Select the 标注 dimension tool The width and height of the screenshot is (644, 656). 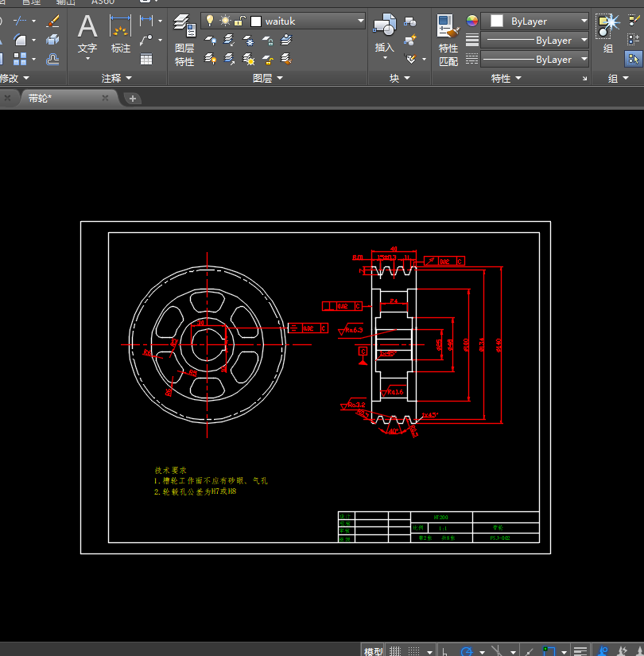point(121,35)
